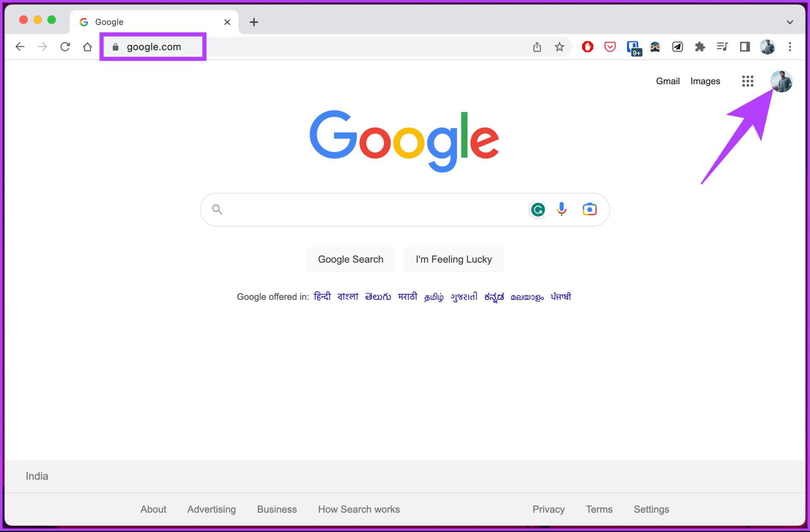Open the Google apps grid
810x532 pixels.
pos(748,81)
